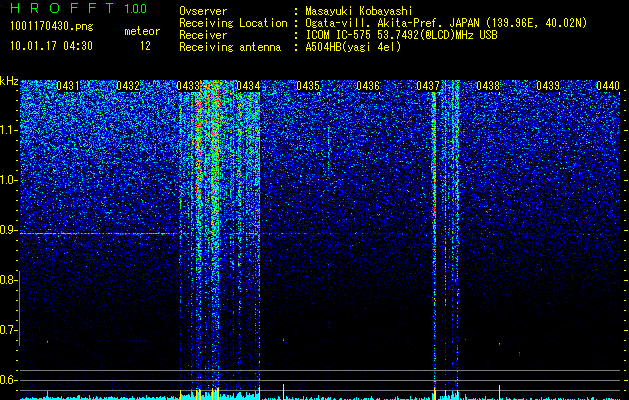Click the 1.0 frequency axis label

[x=8, y=180]
